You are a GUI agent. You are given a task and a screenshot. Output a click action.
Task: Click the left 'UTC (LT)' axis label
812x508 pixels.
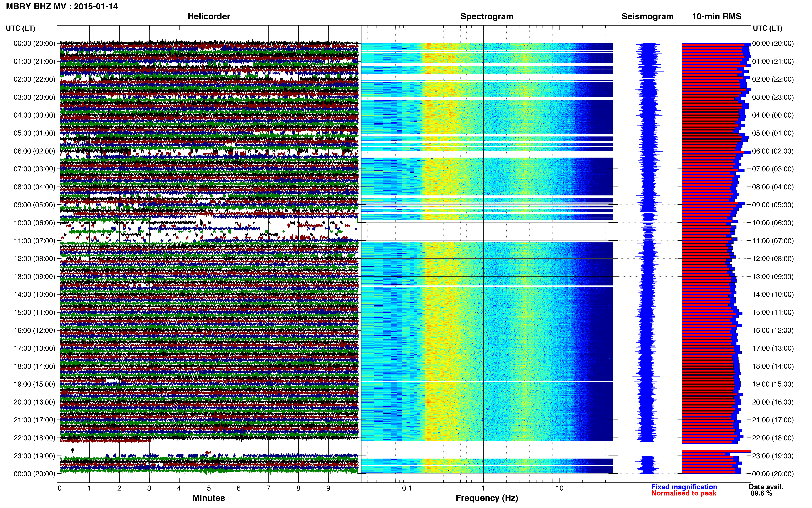pyautogui.click(x=21, y=28)
